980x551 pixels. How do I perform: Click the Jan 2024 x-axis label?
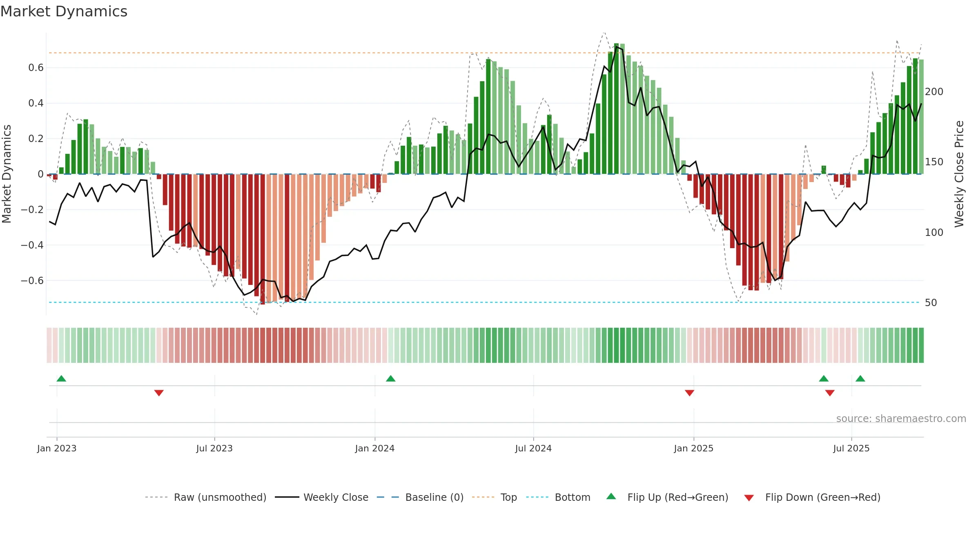(375, 448)
